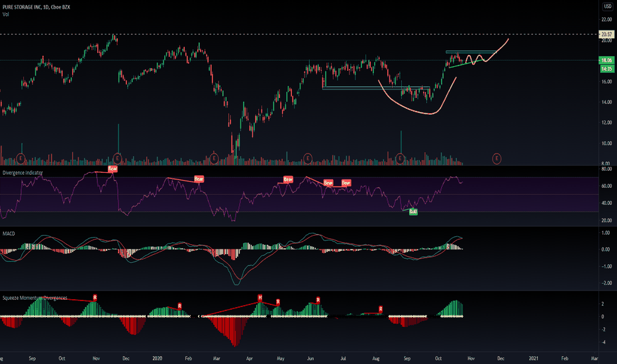Click the H divergence marker on Squeeze Momentum
617x364 pixels.
260,298
